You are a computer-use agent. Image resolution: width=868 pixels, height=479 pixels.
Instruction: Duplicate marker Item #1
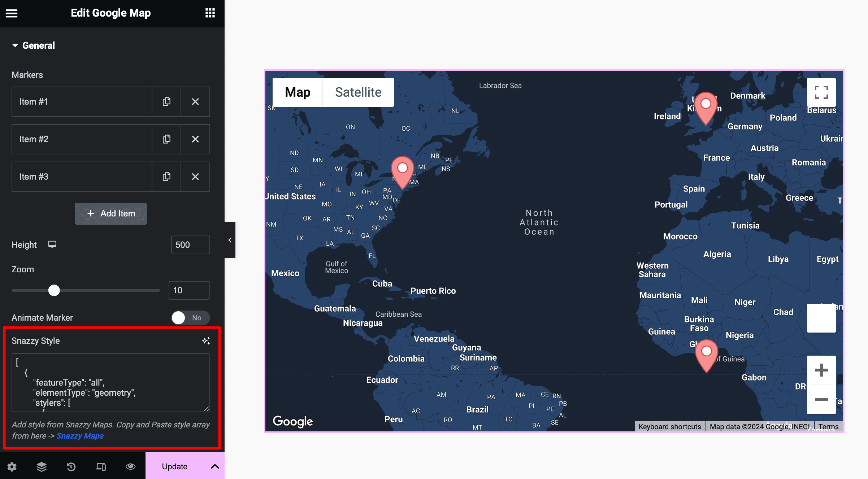coord(166,102)
